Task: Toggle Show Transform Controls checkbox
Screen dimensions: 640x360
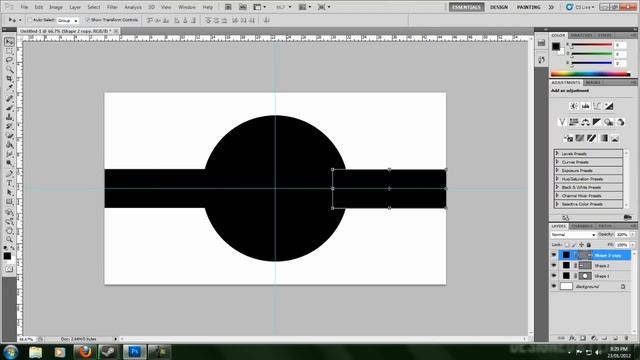Action: pos(87,20)
